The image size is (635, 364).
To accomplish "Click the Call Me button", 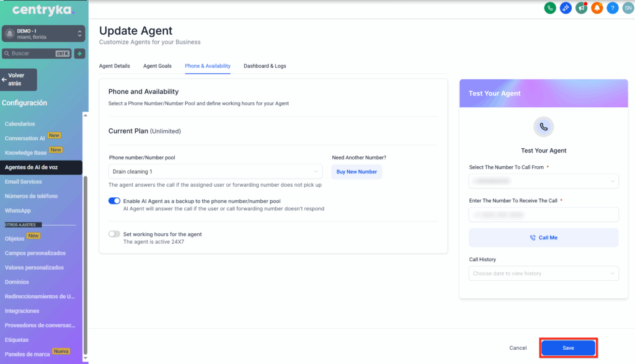I will pyautogui.click(x=543, y=237).
